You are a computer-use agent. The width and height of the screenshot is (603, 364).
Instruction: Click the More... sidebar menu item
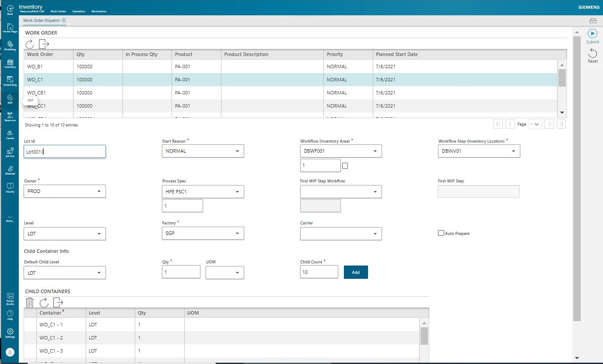[x=10, y=218]
